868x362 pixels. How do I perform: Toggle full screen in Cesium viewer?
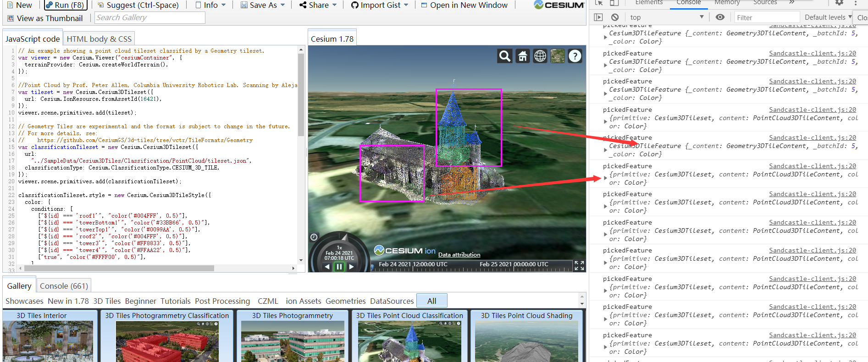[579, 265]
